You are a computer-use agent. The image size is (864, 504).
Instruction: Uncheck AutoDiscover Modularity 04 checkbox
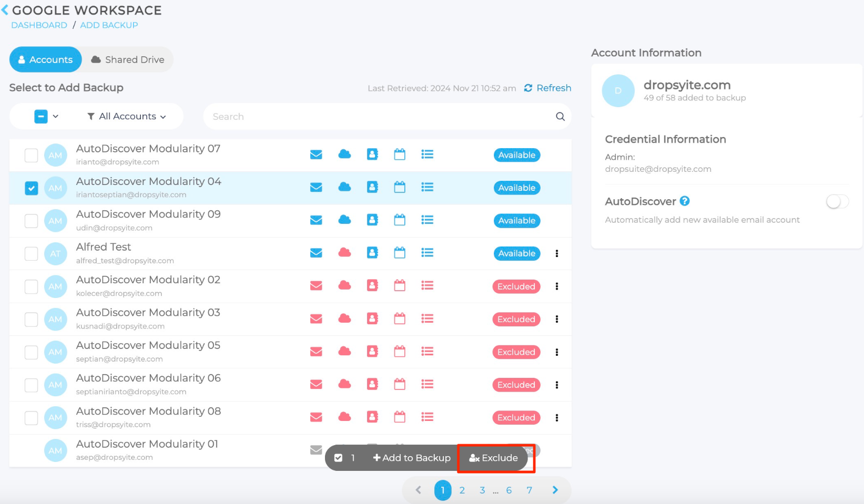point(32,188)
